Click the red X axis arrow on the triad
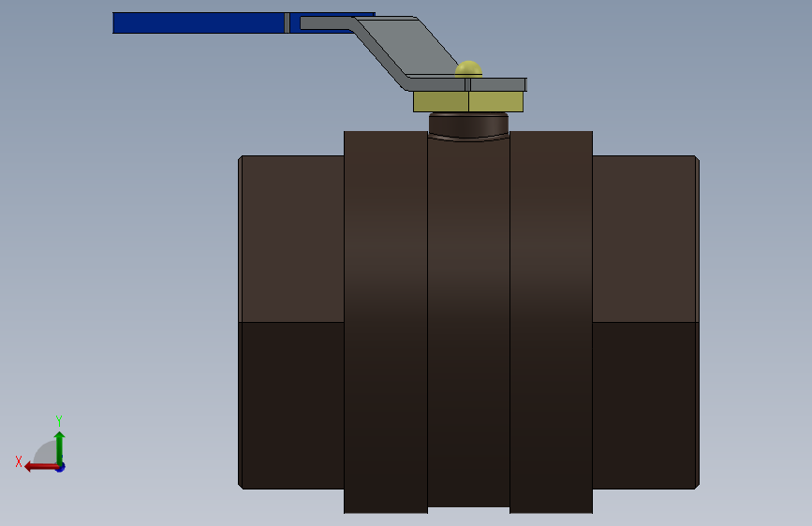Image resolution: width=812 pixels, height=526 pixels. 40,467
